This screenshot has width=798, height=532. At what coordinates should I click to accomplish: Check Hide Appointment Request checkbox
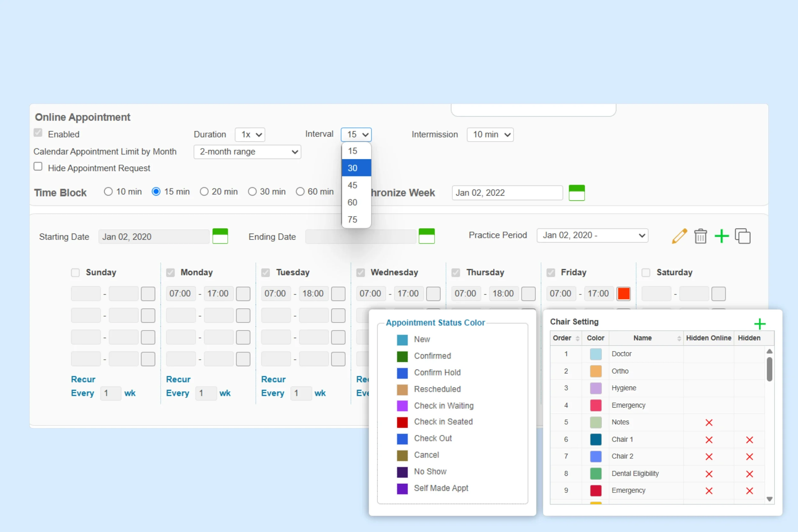(x=38, y=167)
